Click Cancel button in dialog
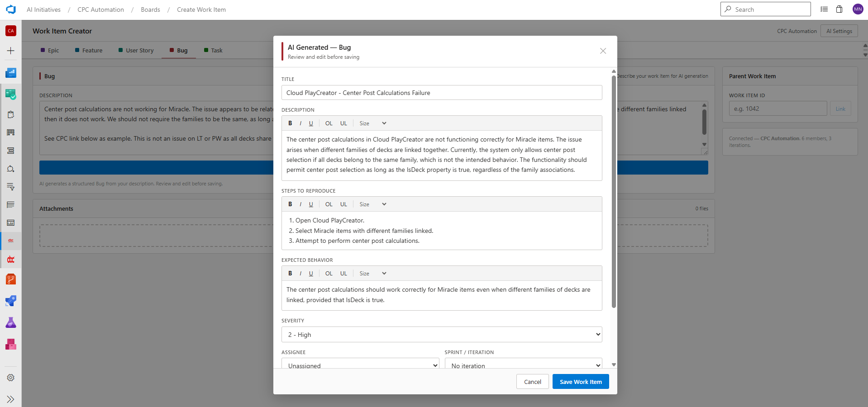 (533, 382)
